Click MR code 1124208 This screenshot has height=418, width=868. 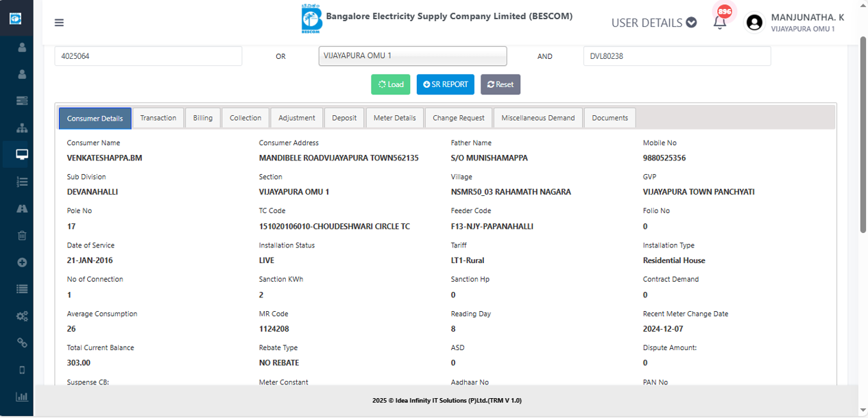coord(274,329)
